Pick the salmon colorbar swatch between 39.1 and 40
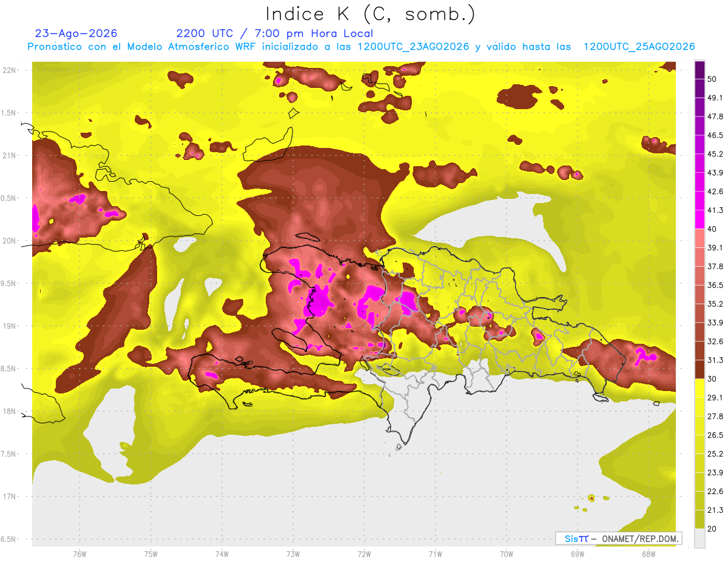 coord(699,238)
